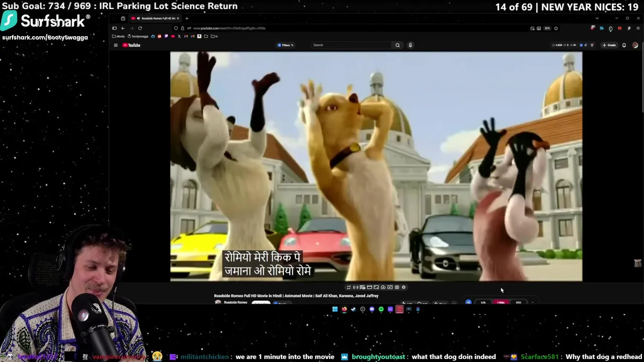Click the YouTube address bar URL

229,28
